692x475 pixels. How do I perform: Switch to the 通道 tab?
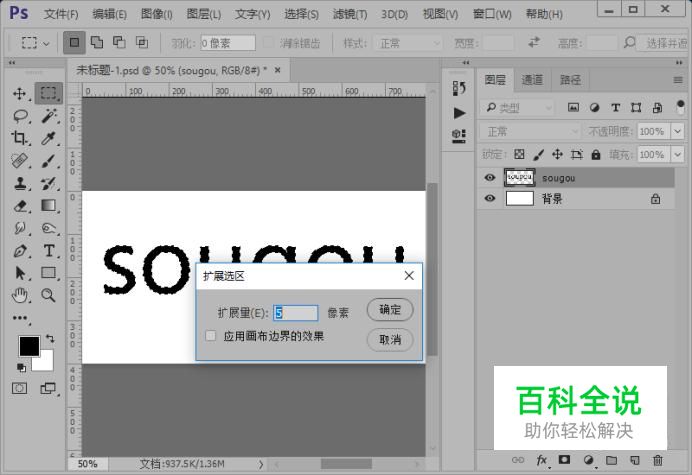click(x=533, y=80)
